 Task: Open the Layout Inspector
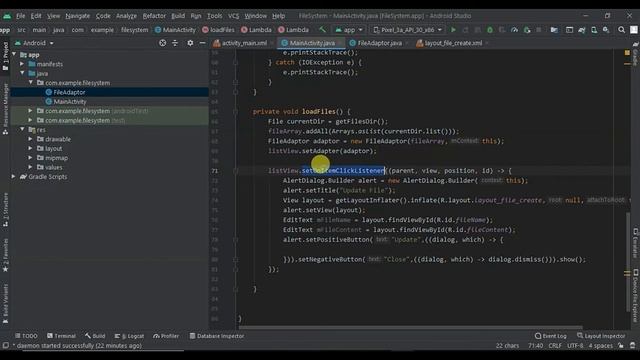pyautogui.click(x=601, y=336)
